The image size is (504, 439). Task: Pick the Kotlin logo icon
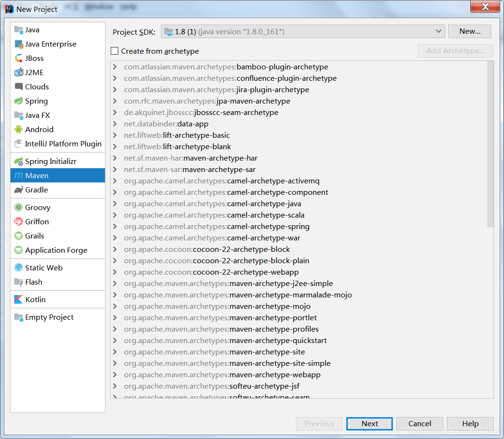coord(19,299)
